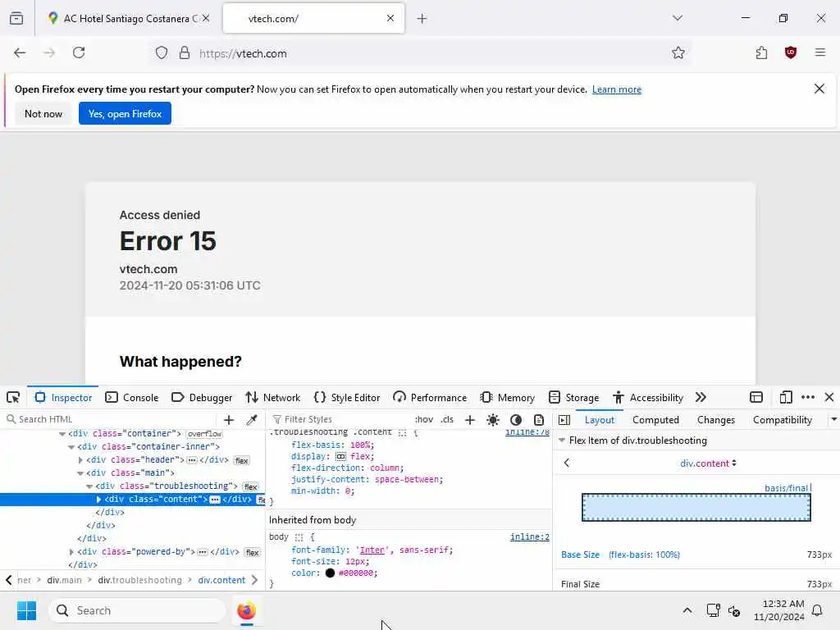Screen dimensions: 840x630
Task: Click the Yes, open Firefox button
Action: (x=125, y=113)
